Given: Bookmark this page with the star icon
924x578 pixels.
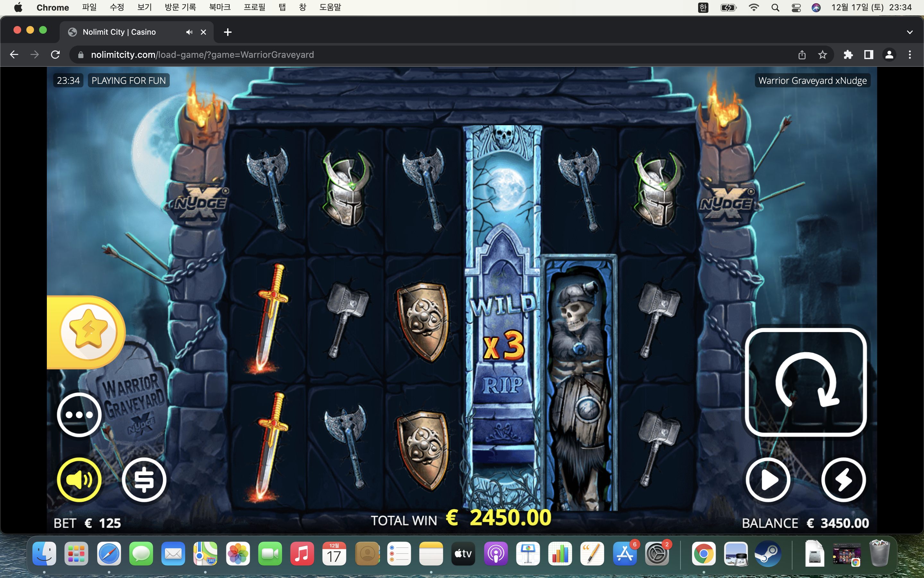Looking at the screenshot, I should (822, 55).
